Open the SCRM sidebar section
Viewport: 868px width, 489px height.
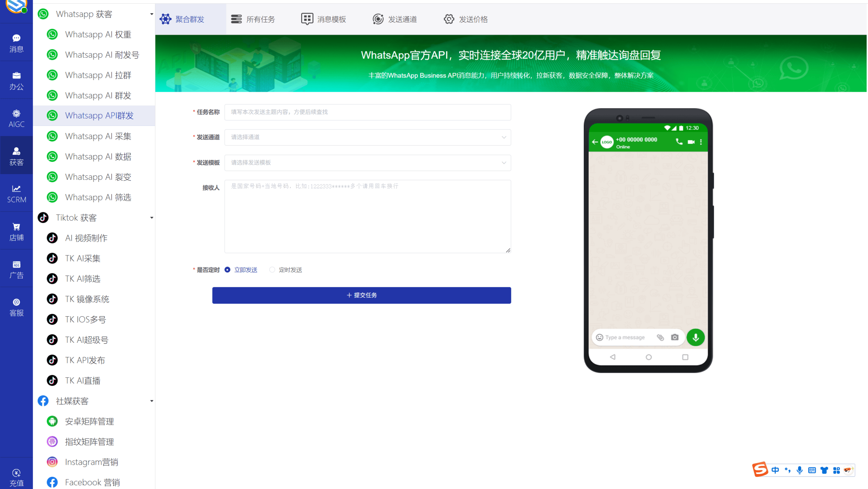click(16, 193)
